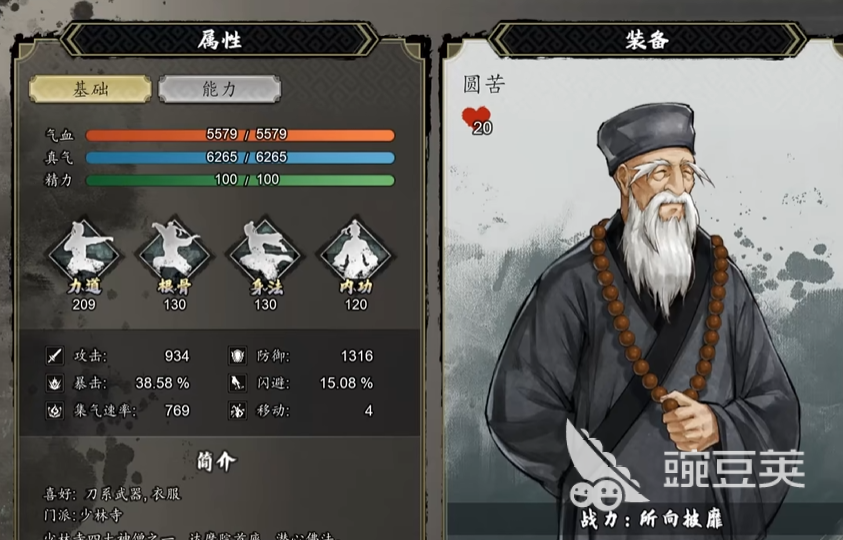Click the flame icon beside 暴击

tap(54, 383)
